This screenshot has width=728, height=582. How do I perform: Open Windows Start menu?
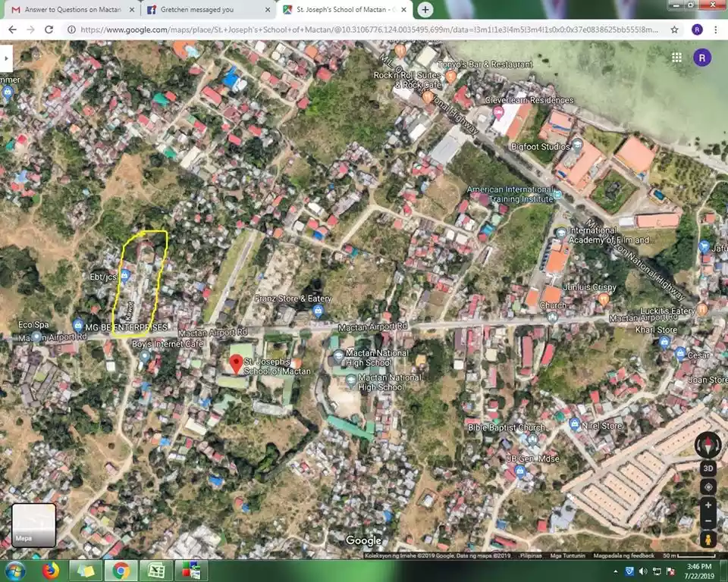[x=15, y=571]
